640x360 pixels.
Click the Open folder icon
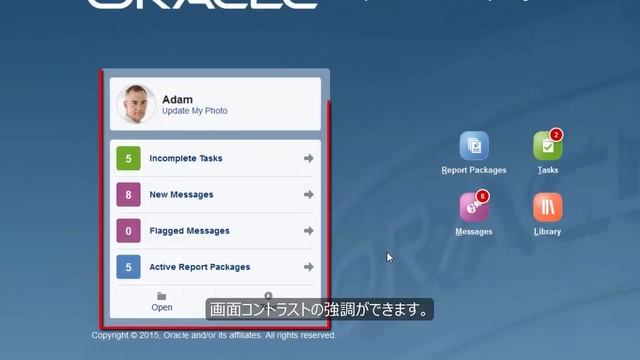coord(162,296)
